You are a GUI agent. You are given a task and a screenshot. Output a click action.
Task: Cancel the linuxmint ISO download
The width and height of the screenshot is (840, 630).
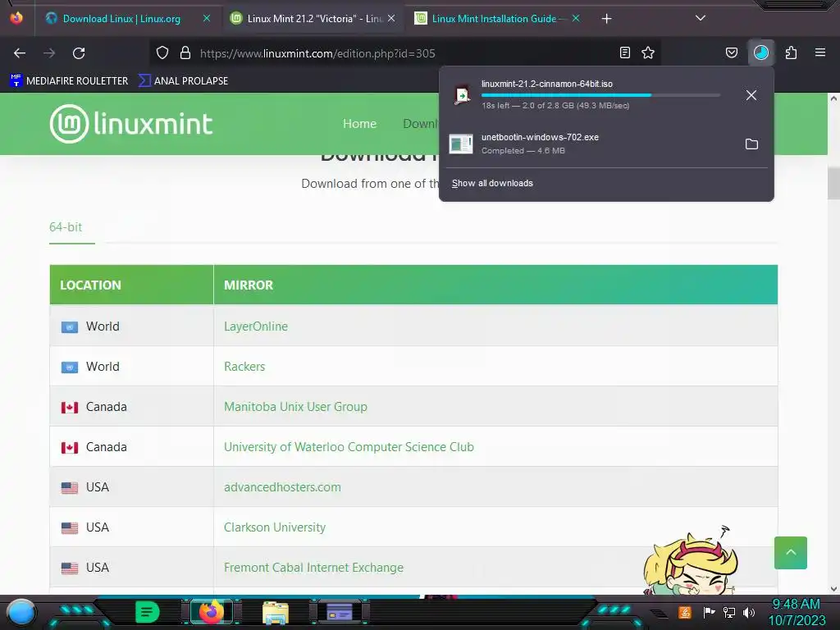coord(751,95)
